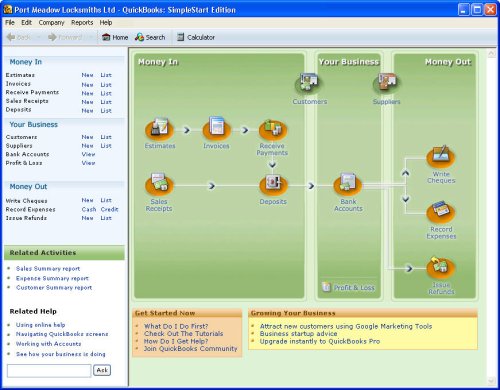
Task: Click View next to Profit & Loss
Action: coord(88,163)
